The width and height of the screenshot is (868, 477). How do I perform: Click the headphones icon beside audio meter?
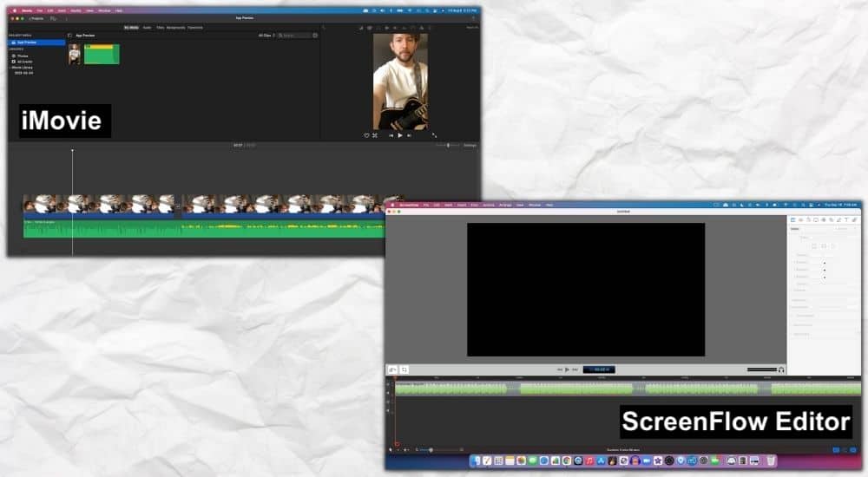coord(781,369)
